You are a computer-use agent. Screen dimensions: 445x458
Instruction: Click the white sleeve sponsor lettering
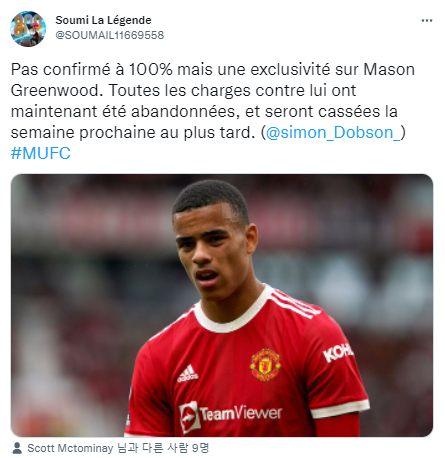[337, 352]
